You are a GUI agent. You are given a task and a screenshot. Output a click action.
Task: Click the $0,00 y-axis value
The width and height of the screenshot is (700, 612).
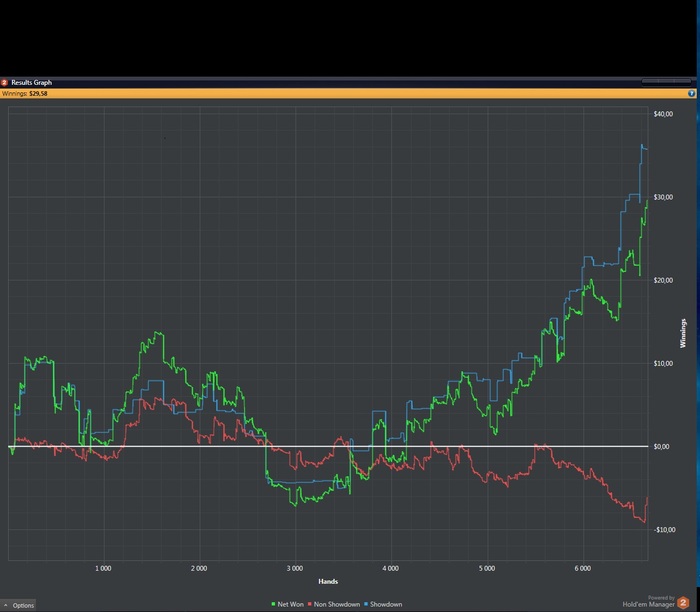tap(661, 446)
